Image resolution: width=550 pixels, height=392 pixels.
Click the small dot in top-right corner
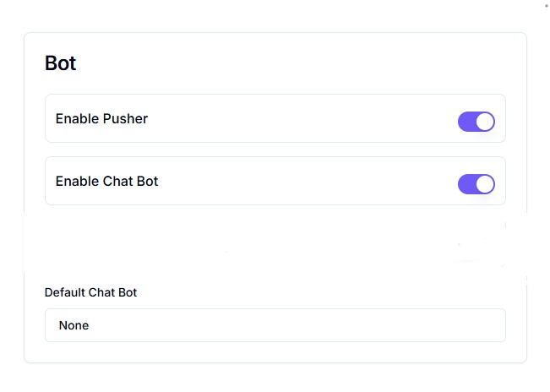coord(547,6)
